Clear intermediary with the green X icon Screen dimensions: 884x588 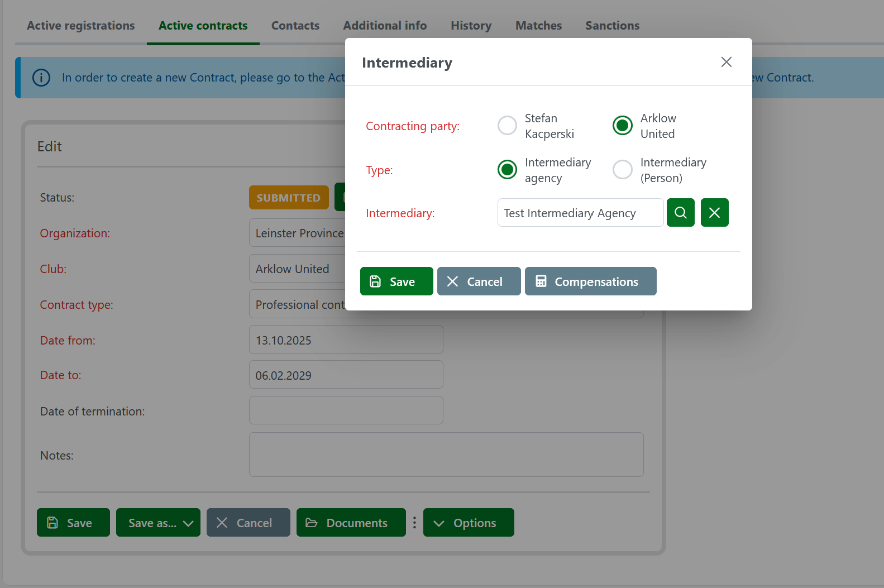click(714, 213)
